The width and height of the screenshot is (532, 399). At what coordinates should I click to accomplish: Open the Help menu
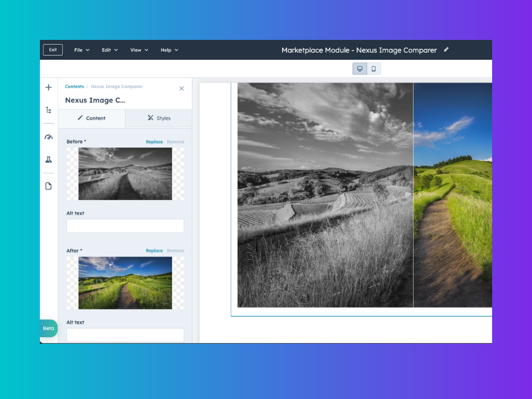pos(169,50)
